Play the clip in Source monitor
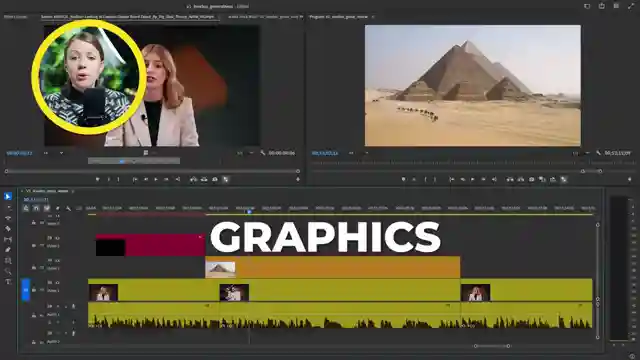The width and height of the screenshot is (640, 360). point(156,179)
